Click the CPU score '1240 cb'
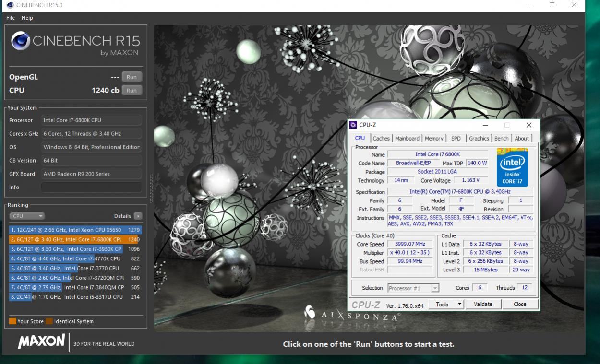Viewport: 600px width, 364px height. point(105,90)
